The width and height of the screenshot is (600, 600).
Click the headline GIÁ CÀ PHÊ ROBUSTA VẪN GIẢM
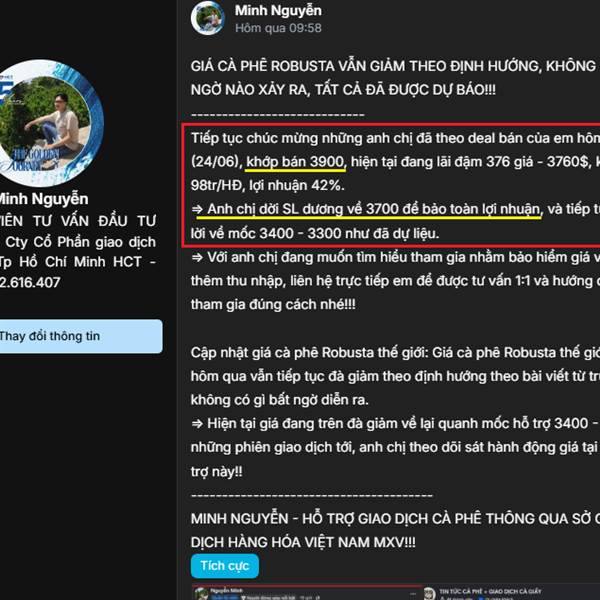point(395,78)
